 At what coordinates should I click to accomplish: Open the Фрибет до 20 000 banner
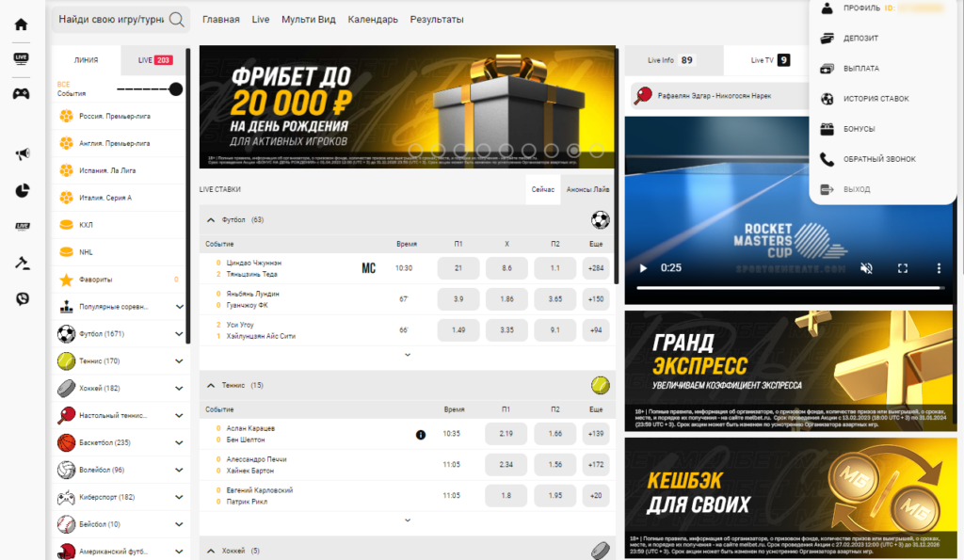[x=407, y=107]
